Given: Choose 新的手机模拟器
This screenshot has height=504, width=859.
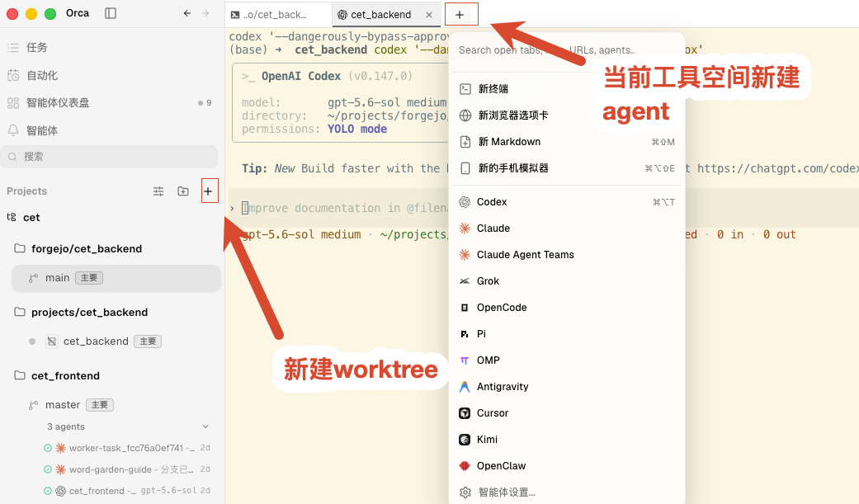Looking at the screenshot, I should (x=567, y=168).
